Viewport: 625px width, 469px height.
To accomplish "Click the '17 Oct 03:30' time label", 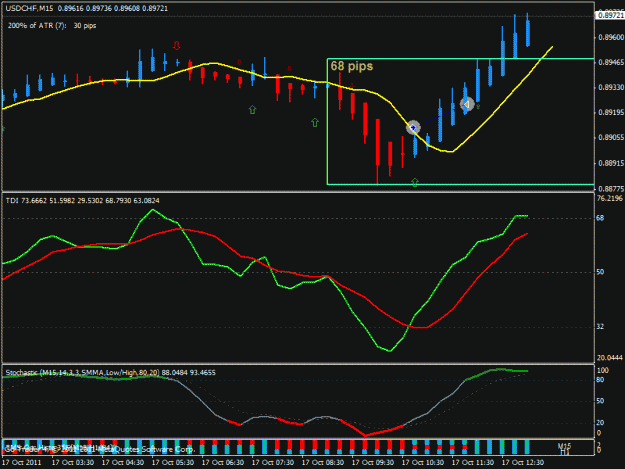I will pyautogui.click(x=73, y=463).
